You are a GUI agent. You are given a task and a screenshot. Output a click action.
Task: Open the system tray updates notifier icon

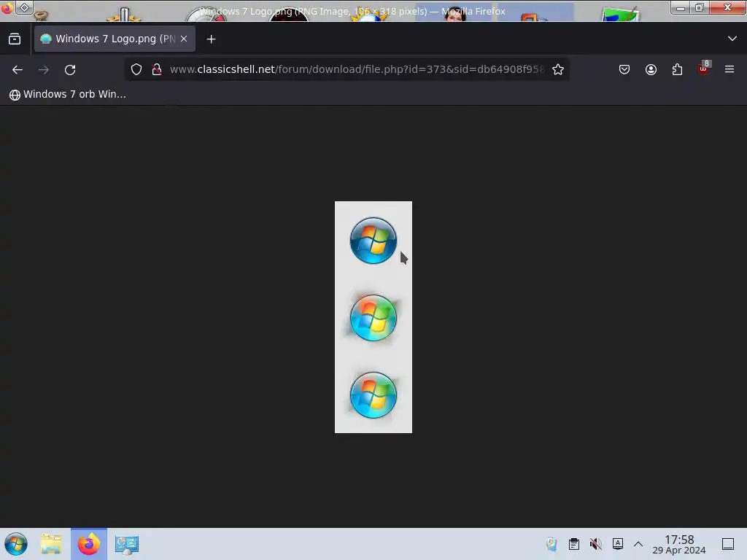[551, 544]
